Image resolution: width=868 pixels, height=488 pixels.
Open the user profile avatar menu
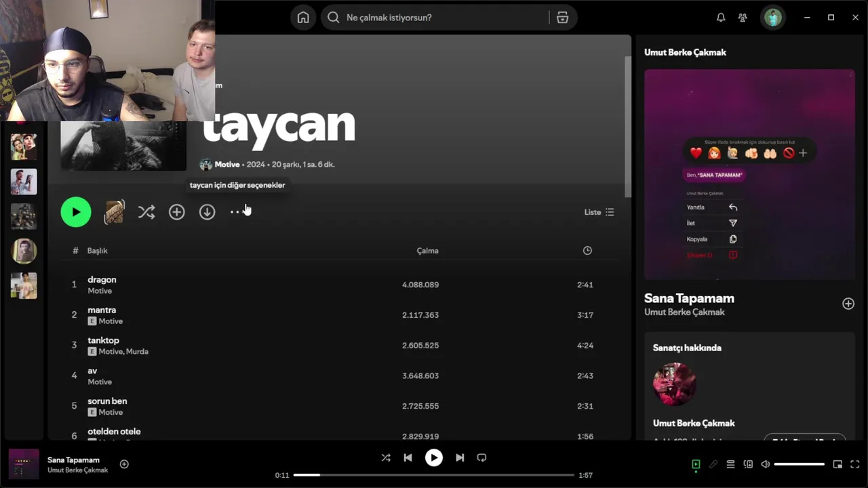click(773, 18)
